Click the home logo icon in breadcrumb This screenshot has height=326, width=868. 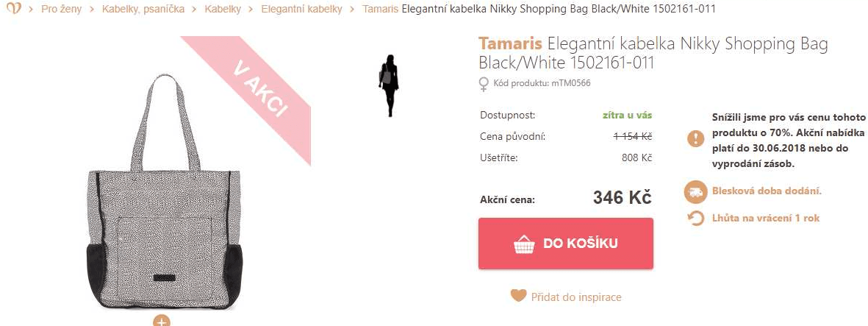(13, 9)
